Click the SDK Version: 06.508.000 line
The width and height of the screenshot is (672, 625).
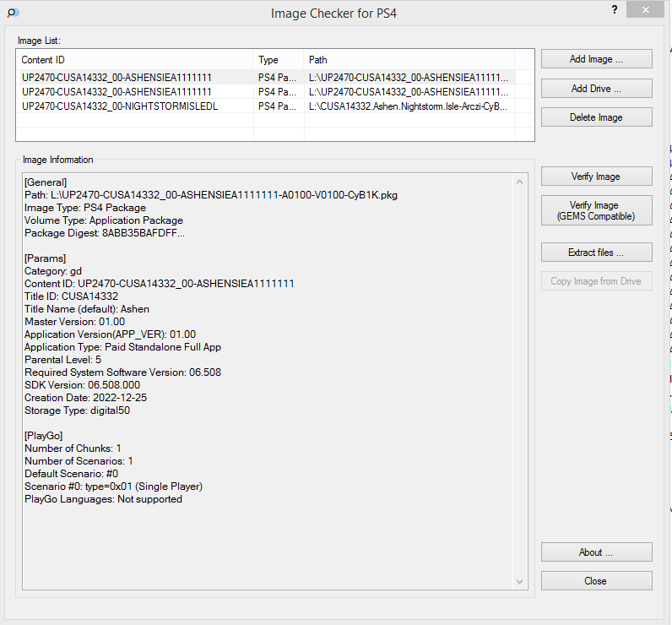[x=82, y=385]
